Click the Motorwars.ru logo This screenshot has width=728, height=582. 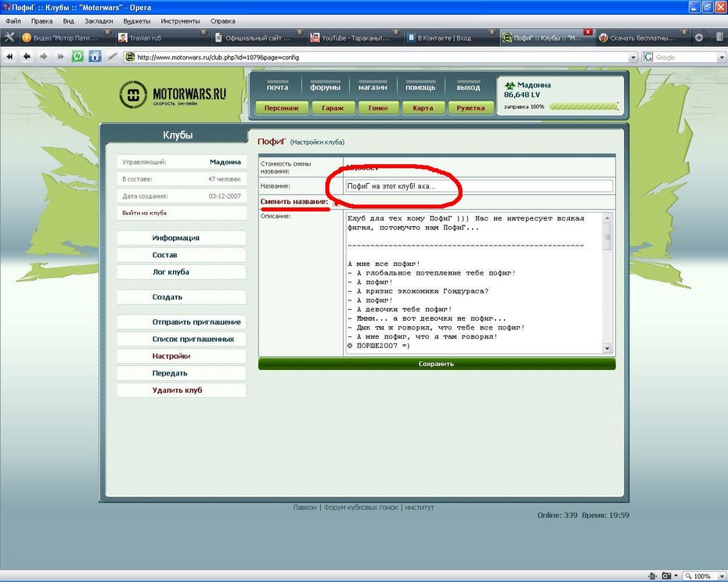(x=173, y=95)
